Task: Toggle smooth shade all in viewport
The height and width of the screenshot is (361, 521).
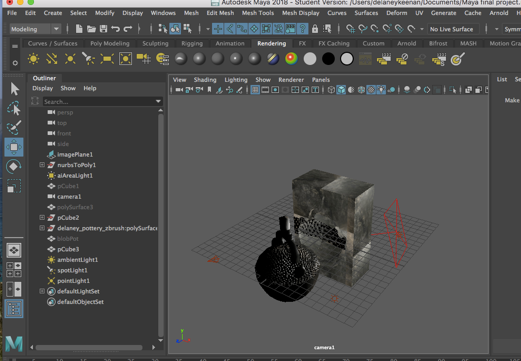Action: click(x=341, y=90)
